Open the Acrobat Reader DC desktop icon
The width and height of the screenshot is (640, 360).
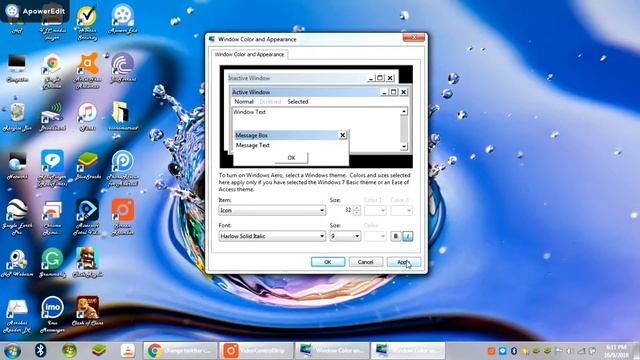click(17, 316)
